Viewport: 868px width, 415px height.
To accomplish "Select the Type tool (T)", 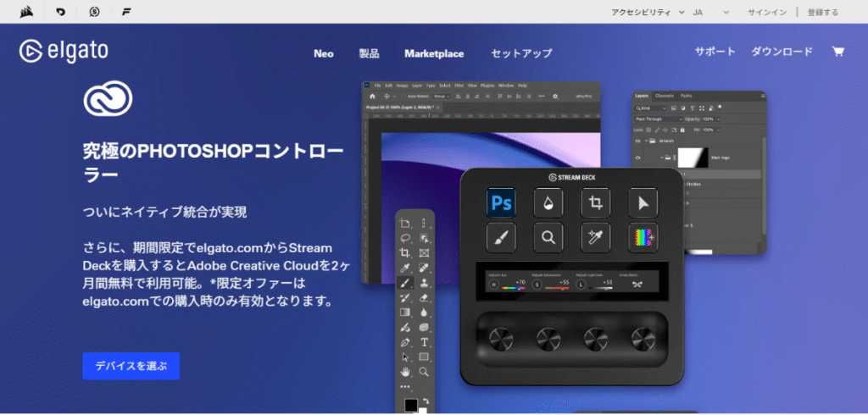I will (x=424, y=342).
